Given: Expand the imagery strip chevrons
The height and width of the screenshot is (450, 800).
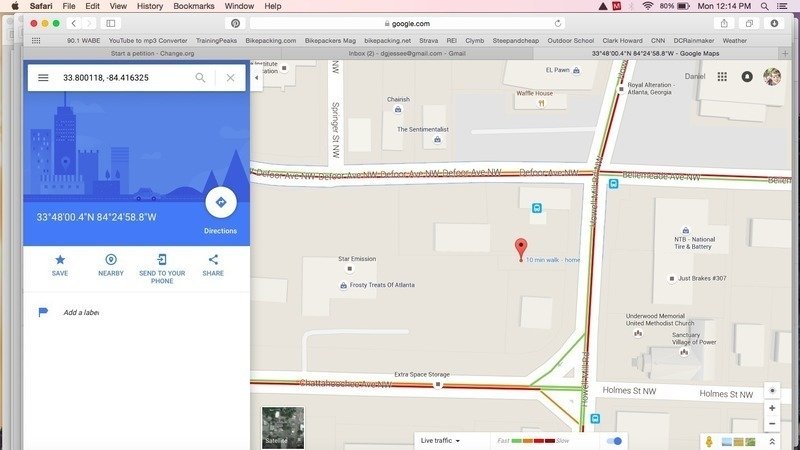Looking at the screenshot, I should coord(771,441).
